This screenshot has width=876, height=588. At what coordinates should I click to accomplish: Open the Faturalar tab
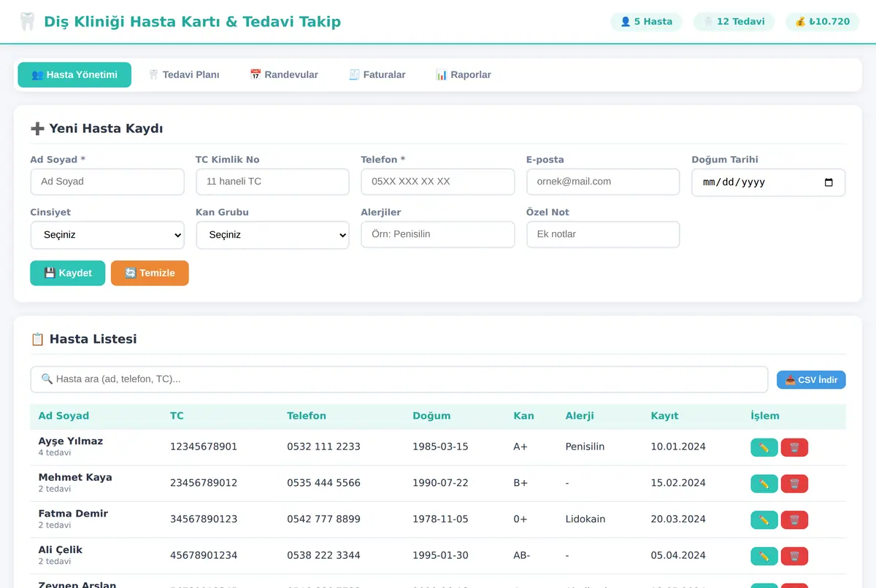[377, 75]
